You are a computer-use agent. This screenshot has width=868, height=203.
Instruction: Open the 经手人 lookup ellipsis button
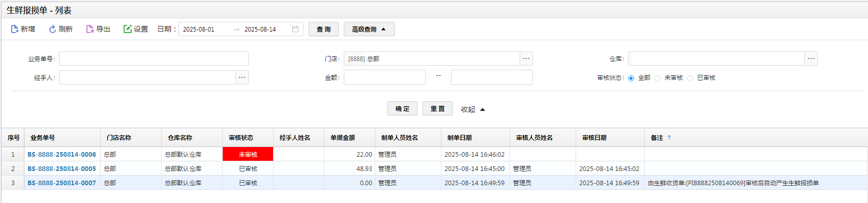pyautogui.click(x=242, y=77)
